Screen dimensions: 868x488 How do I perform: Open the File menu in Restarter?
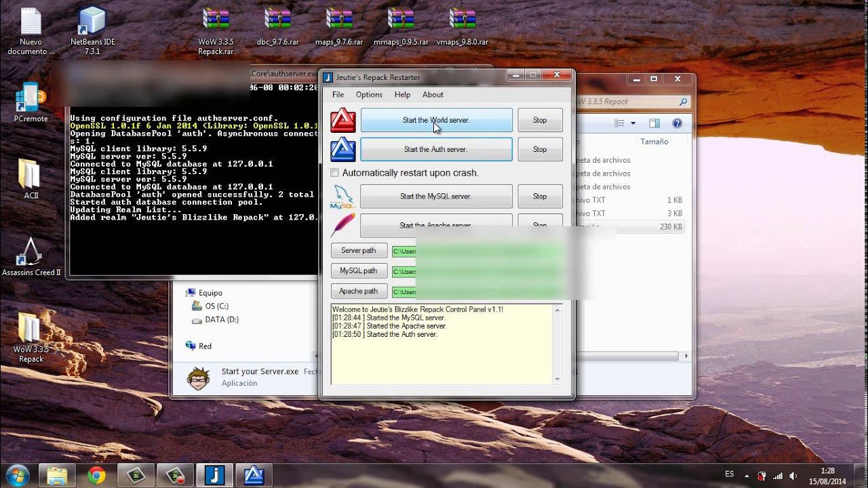[338, 95]
